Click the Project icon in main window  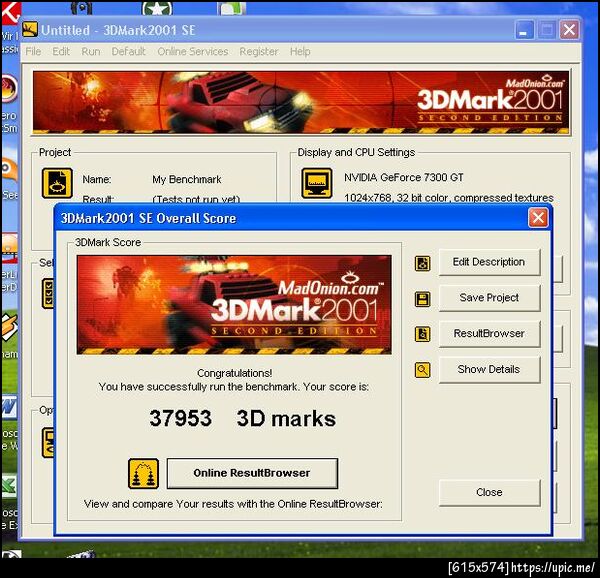tap(57, 183)
